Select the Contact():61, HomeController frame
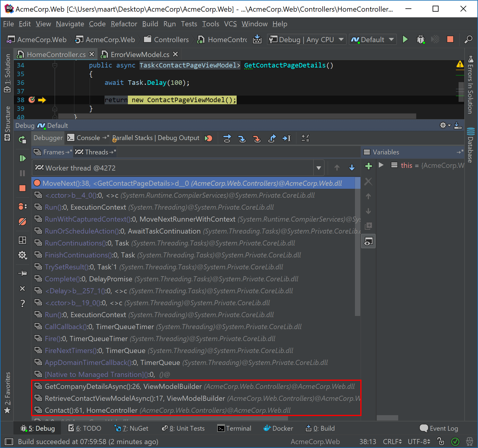The width and height of the screenshot is (478, 448). pos(196,410)
